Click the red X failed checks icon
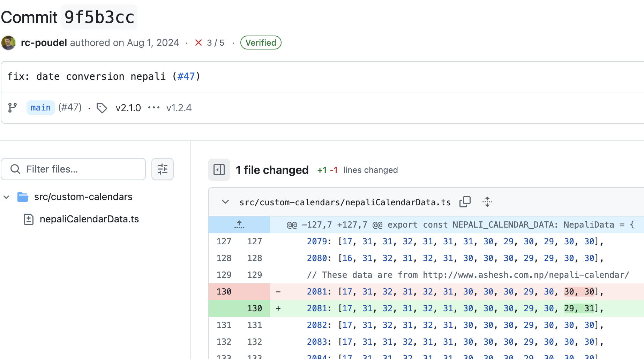Image resolution: width=644 pixels, height=359 pixels. (x=199, y=43)
